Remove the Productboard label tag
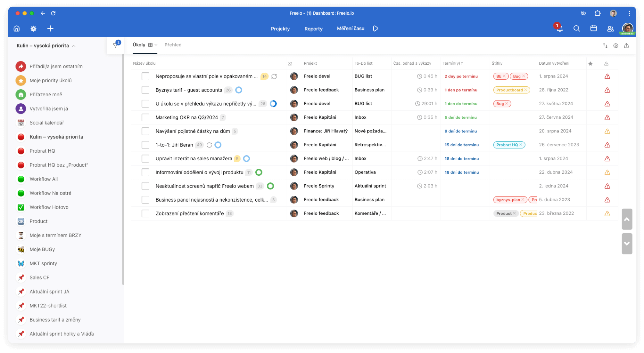This screenshot has height=353, width=644. (525, 90)
